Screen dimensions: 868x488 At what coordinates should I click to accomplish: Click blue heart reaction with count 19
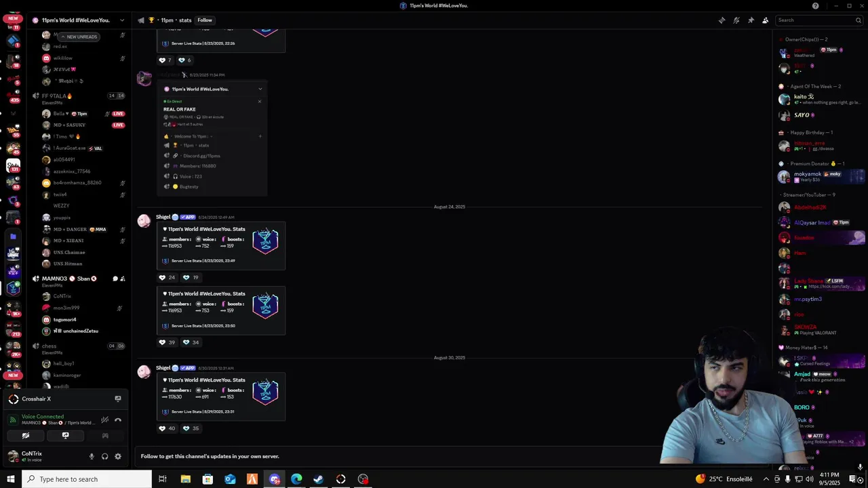coord(191,277)
